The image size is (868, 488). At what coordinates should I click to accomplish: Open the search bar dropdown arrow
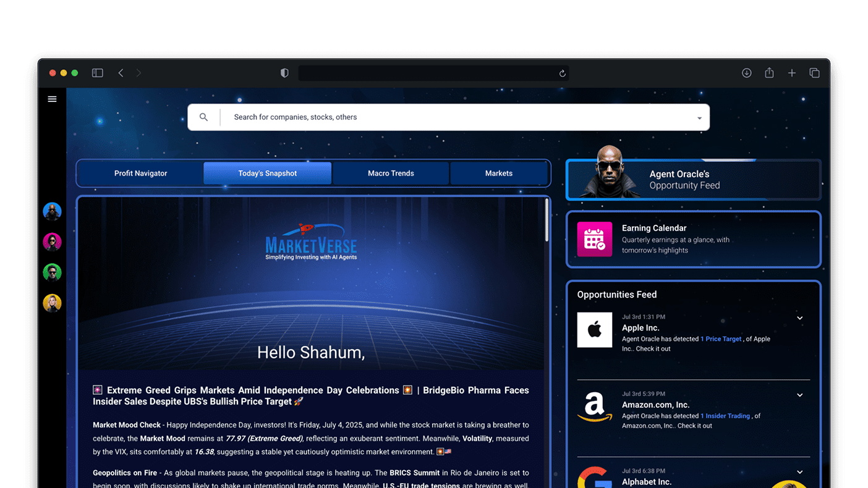(699, 118)
